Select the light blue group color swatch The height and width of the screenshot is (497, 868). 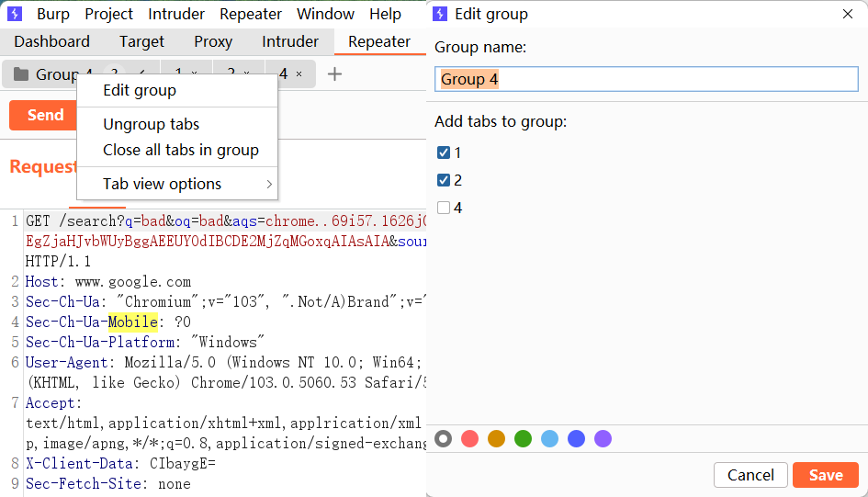pyautogui.click(x=549, y=439)
